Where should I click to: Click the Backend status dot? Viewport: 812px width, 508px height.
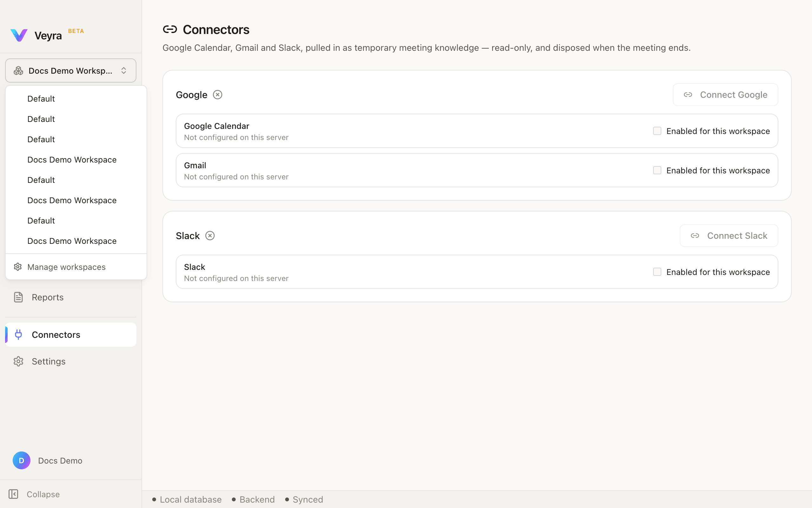pos(234,500)
